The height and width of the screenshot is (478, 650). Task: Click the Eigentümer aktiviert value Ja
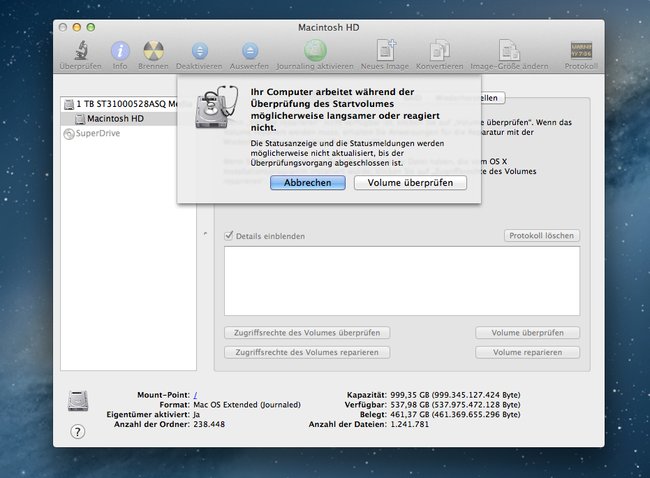click(196, 415)
